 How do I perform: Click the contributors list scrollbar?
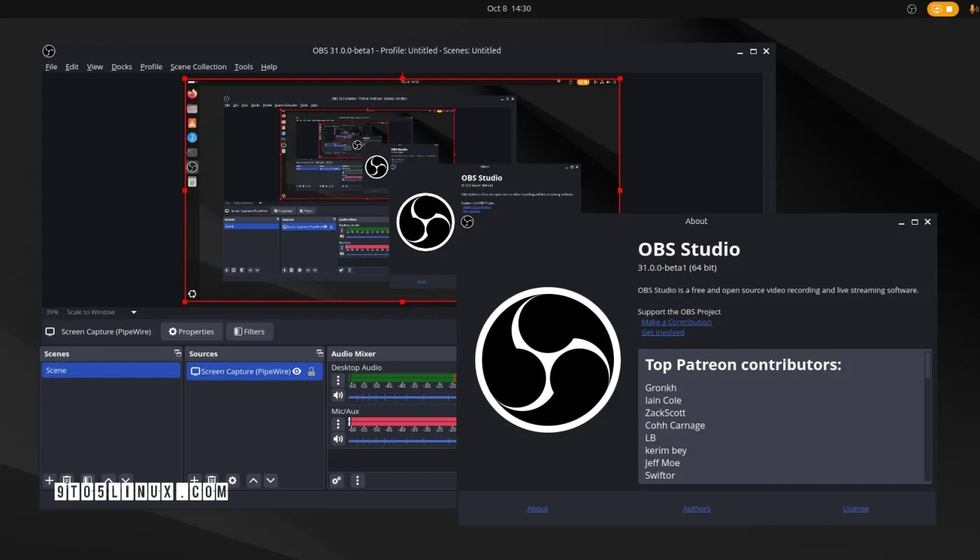click(928, 416)
